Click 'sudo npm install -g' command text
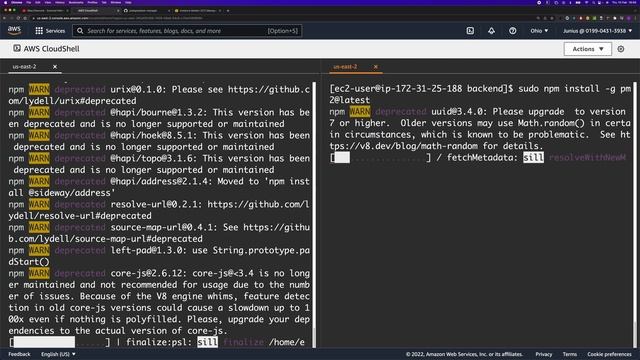The image size is (640, 360). 567,89
